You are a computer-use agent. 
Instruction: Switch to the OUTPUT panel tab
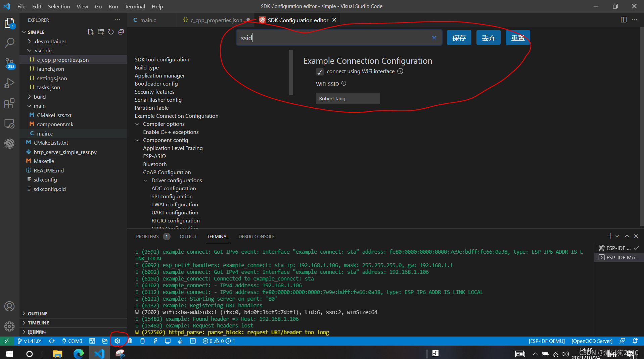188,237
